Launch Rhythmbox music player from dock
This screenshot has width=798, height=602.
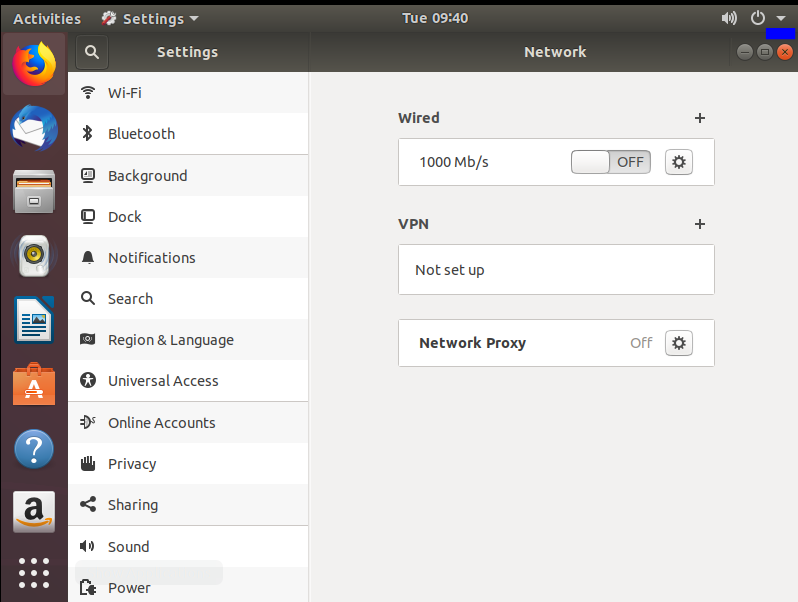pyautogui.click(x=34, y=255)
